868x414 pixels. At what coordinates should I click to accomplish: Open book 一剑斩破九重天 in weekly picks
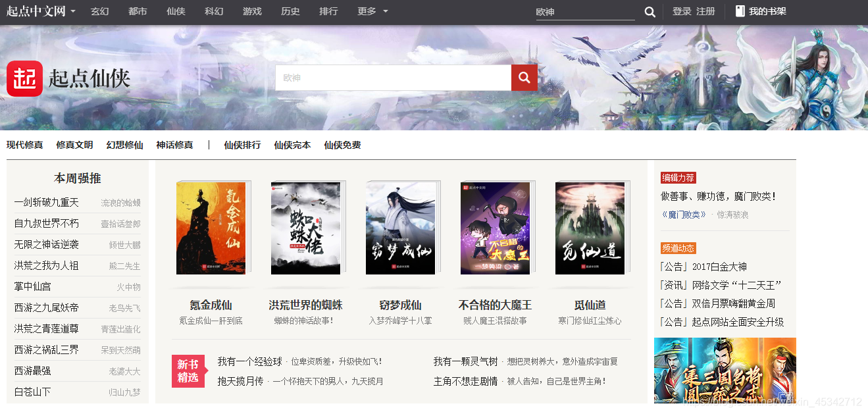pyautogui.click(x=47, y=202)
